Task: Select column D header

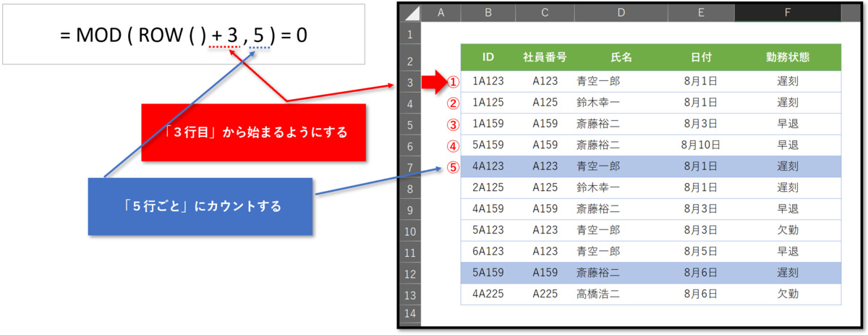Action: 621,13
